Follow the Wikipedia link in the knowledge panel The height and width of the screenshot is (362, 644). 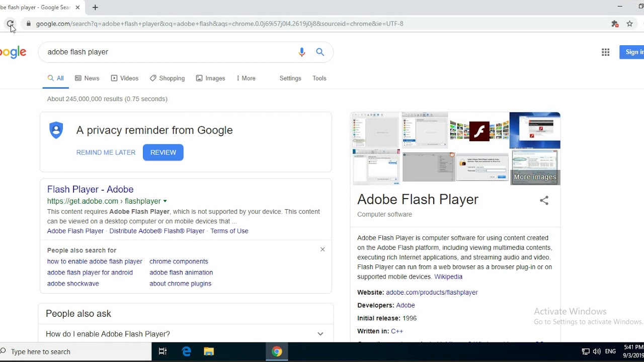click(448, 277)
